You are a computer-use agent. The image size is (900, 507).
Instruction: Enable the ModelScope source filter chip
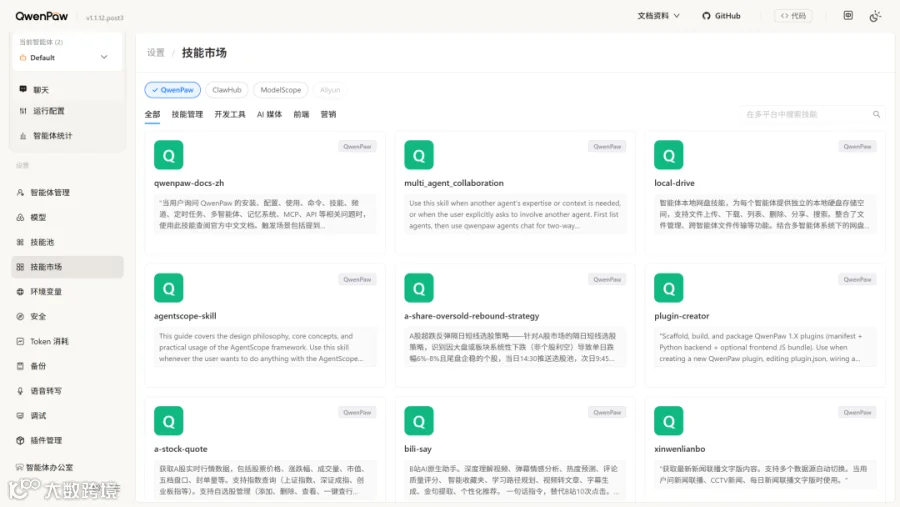click(x=281, y=90)
